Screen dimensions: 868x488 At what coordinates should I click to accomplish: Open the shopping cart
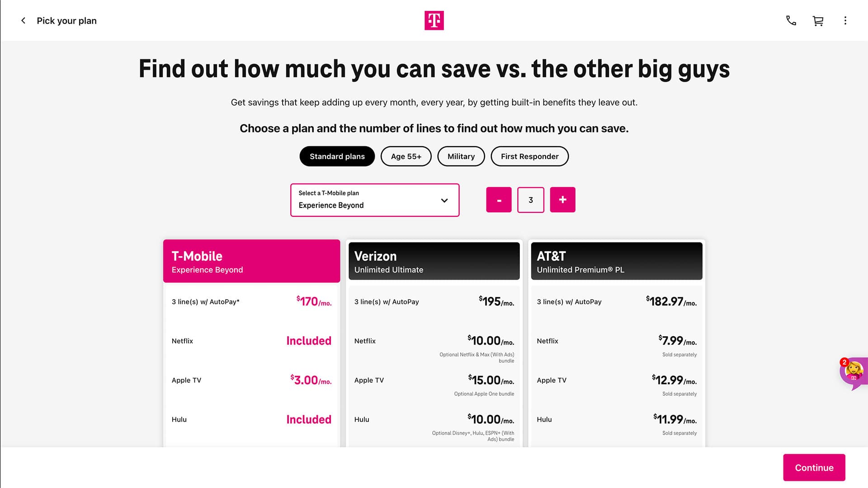point(818,20)
